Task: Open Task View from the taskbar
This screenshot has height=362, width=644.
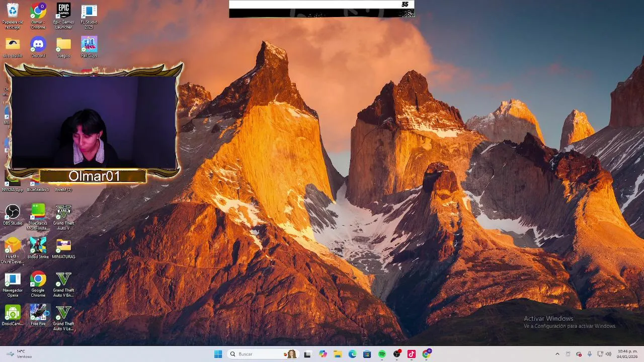Action: point(307,354)
